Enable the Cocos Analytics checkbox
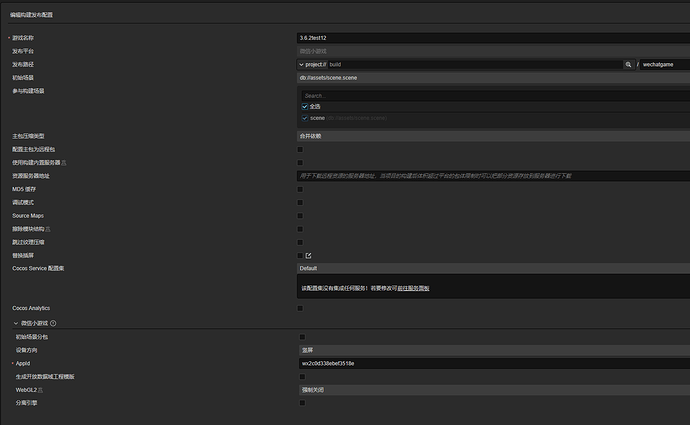 [300, 308]
